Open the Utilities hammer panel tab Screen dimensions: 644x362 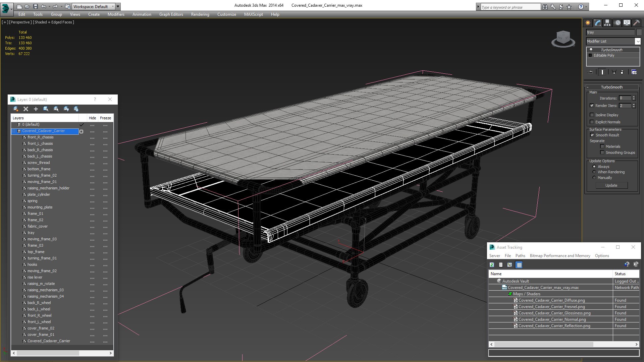tap(636, 23)
